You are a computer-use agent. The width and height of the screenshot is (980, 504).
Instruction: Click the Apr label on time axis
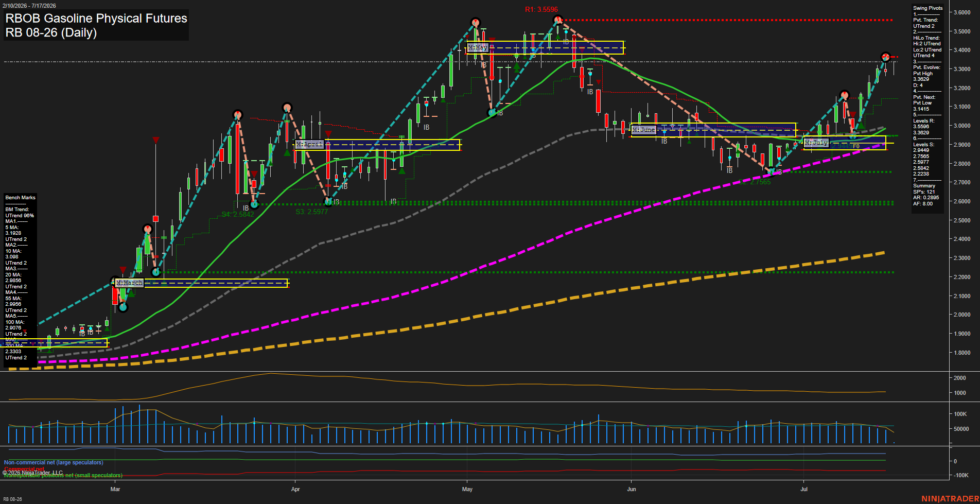point(295,489)
